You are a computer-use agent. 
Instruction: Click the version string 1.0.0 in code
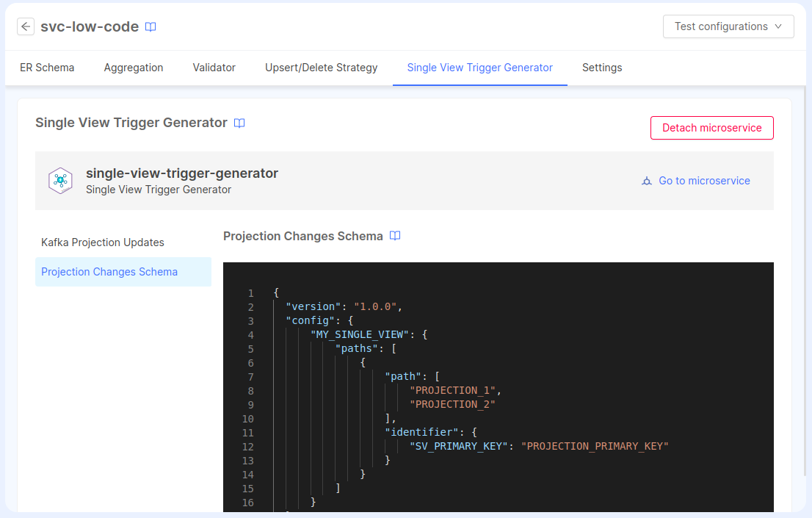tap(374, 306)
